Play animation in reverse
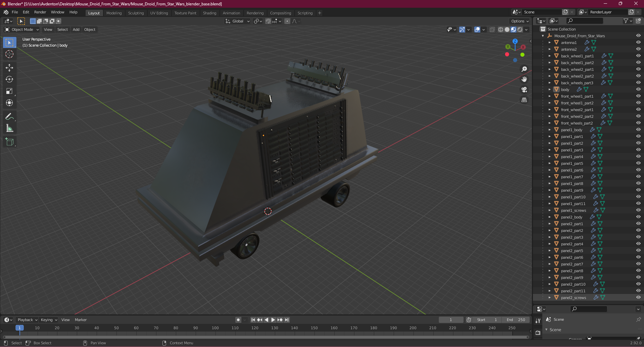 click(x=266, y=320)
